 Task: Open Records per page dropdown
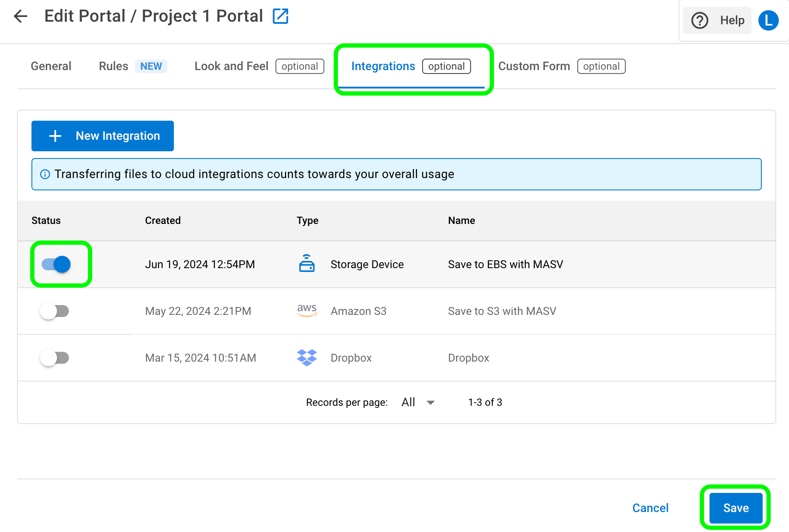pos(418,402)
